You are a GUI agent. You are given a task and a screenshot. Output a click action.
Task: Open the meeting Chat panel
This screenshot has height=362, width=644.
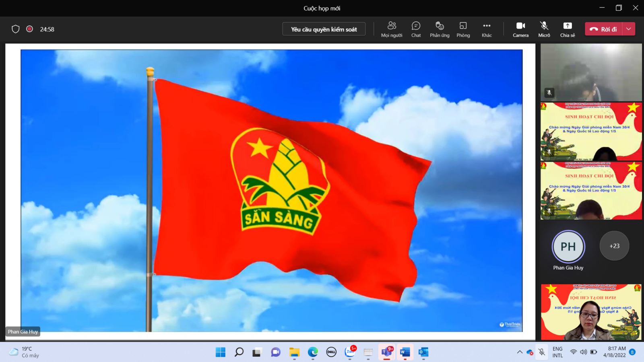click(x=416, y=29)
